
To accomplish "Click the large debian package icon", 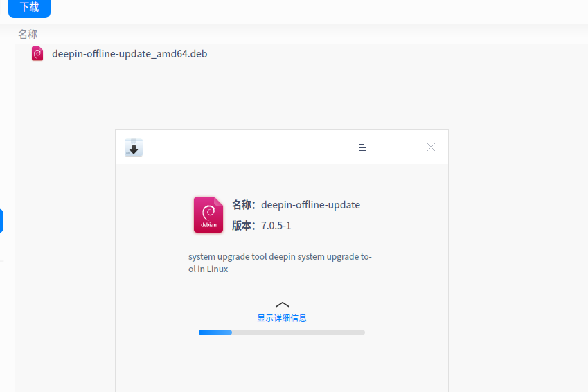I will pos(208,215).
